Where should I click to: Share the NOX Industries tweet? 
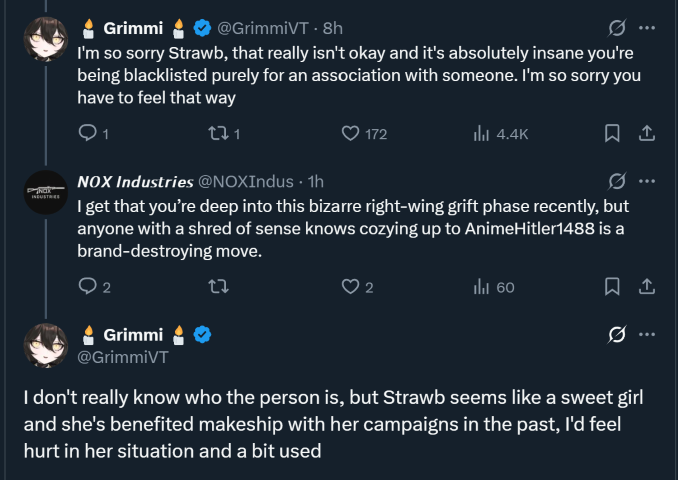[646, 287]
